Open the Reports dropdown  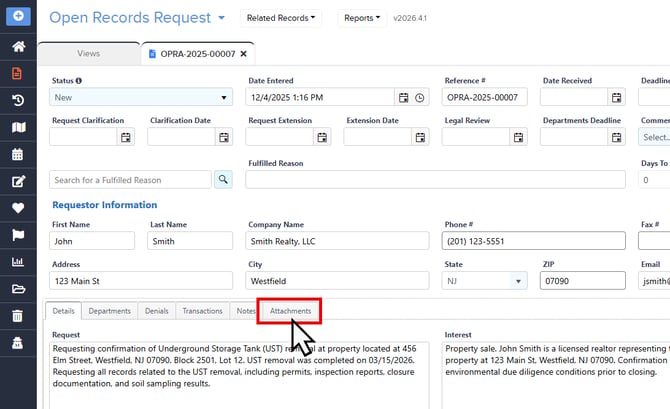(362, 18)
